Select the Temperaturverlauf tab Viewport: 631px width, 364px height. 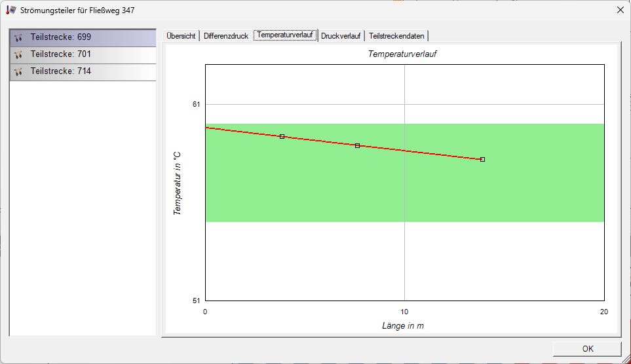click(285, 35)
